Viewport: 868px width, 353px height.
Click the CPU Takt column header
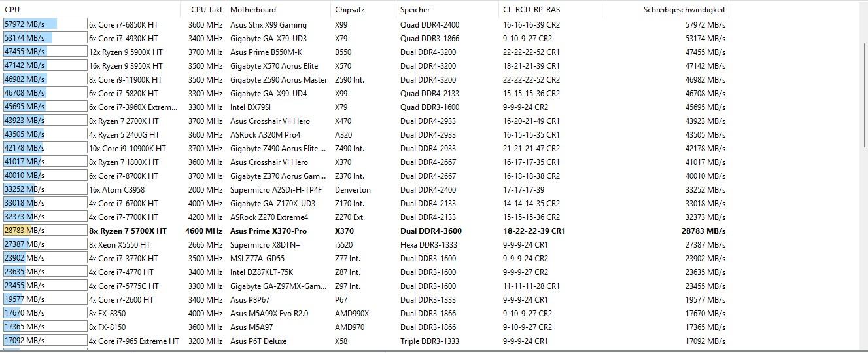(x=206, y=10)
